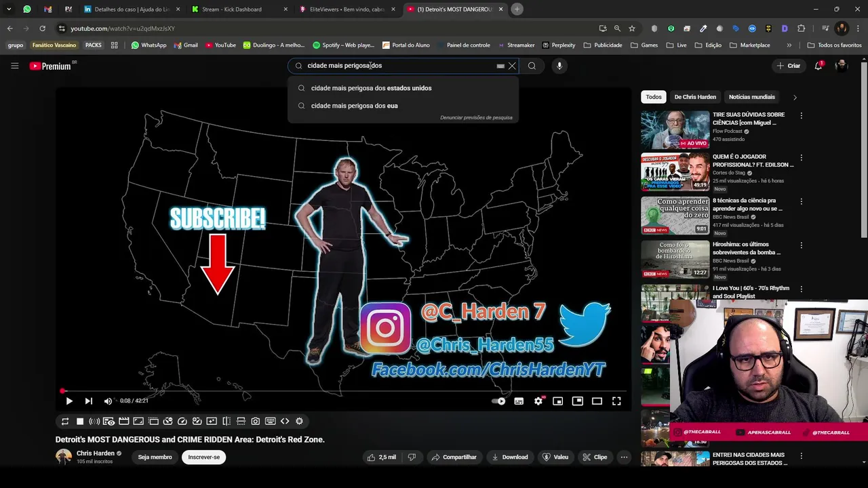This screenshot has width=868, height=488.
Task: Enter fullscreen in video player
Action: point(616,401)
